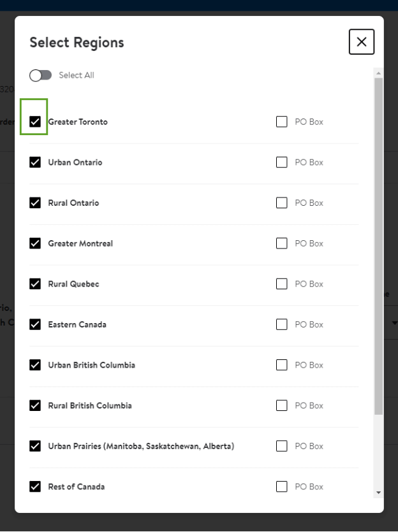Viewport: 398px width, 532px height.
Task: Enable the Select All toggle
Action: (x=40, y=75)
